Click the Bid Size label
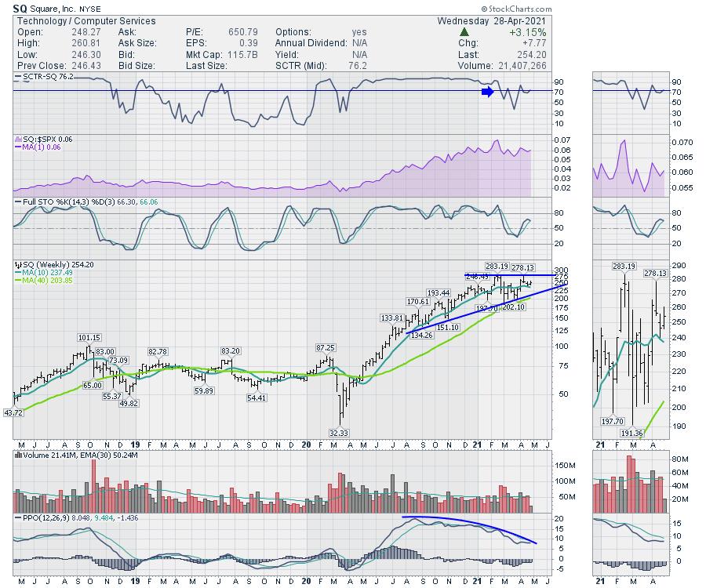This screenshot has height=588, width=706. pyautogui.click(x=136, y=66)
